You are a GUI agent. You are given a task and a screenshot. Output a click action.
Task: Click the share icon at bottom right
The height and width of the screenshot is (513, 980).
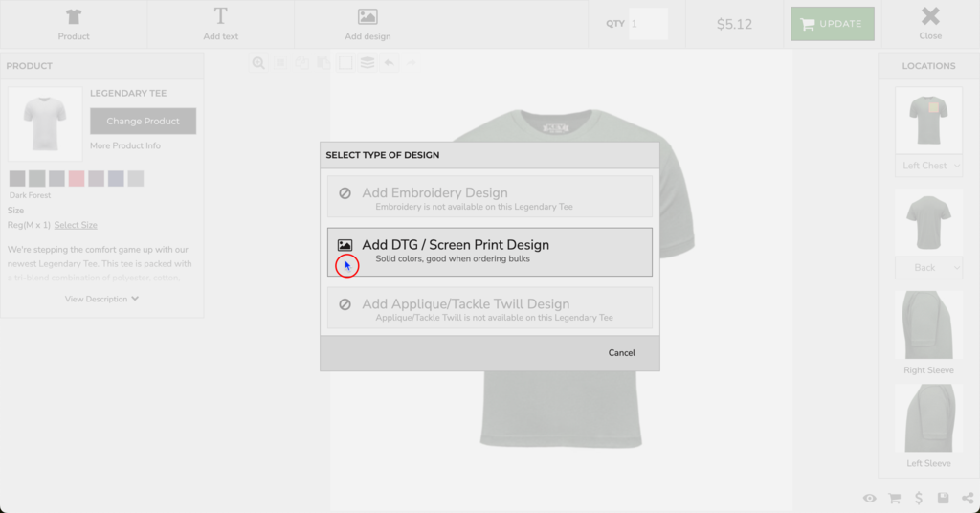[968, 499]
